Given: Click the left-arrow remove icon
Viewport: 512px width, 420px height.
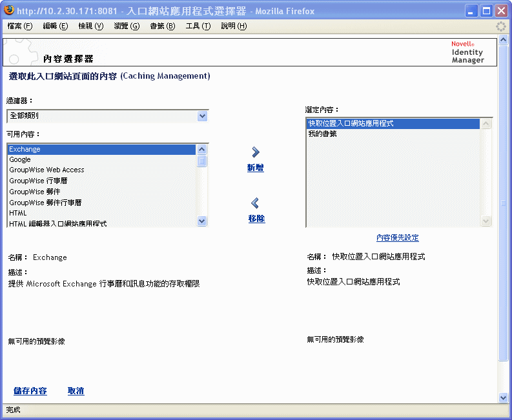Looking at the screenshot, I should [255, 203].
